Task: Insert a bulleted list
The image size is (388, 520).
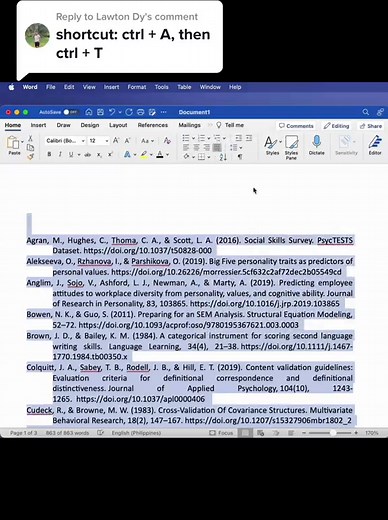Action: point(186,138)
